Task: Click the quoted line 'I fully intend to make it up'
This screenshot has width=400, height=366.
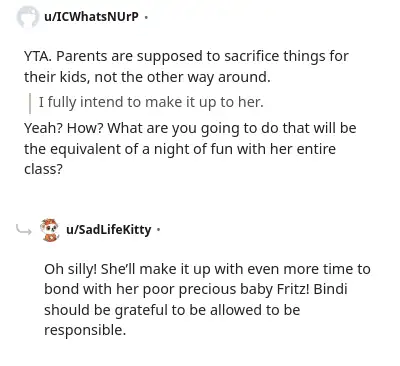Action: pos(151,102)
